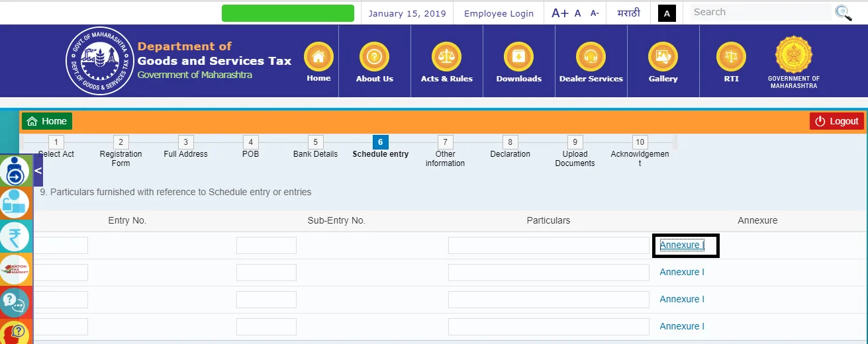
Task: Click inside the Search text box
Action: (760, 12)
